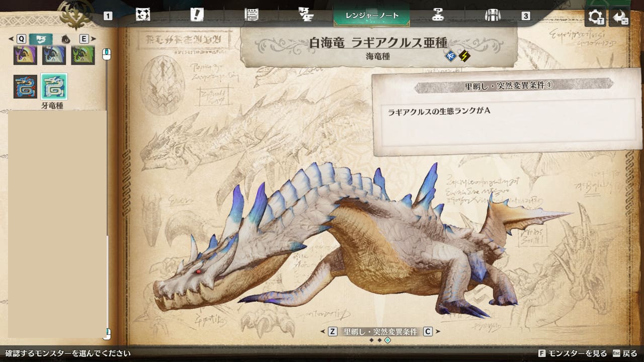Click the 戻る button at bottom right
Viewport: 644px width, 362px height.
click(625, 353)
